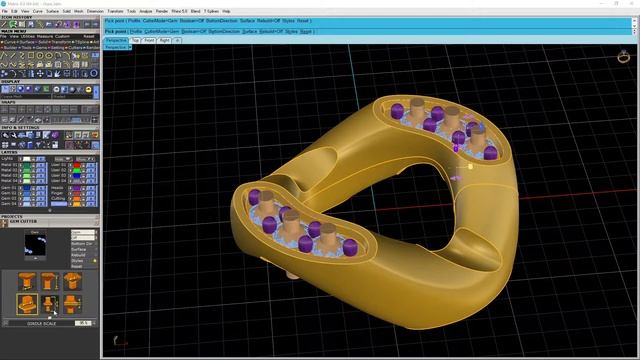Open color swatch for Metal 01 layer
Screen dimensions: 640x360
(27, 165)
